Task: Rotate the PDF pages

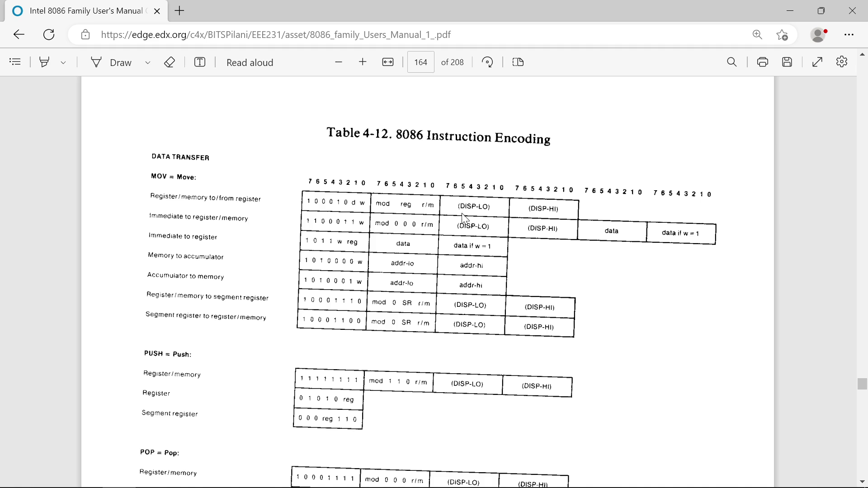Action: (x=487, y=62)
